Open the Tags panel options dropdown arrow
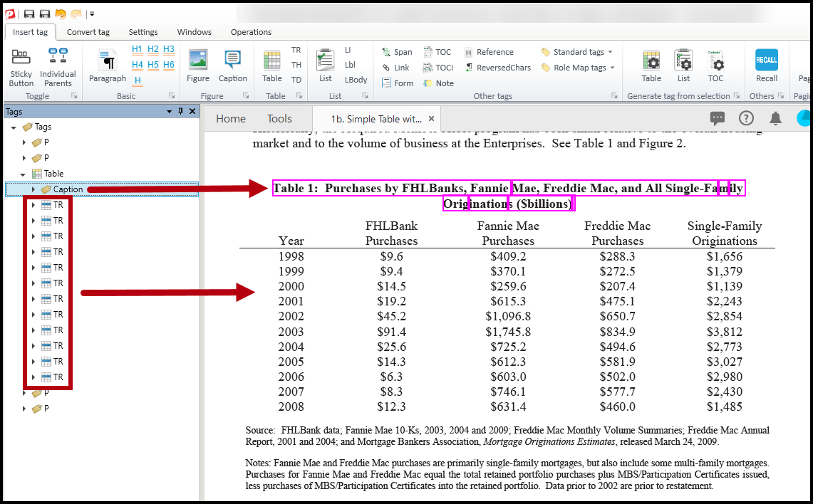This screenshot has width=813, height=504. (169, 111)
